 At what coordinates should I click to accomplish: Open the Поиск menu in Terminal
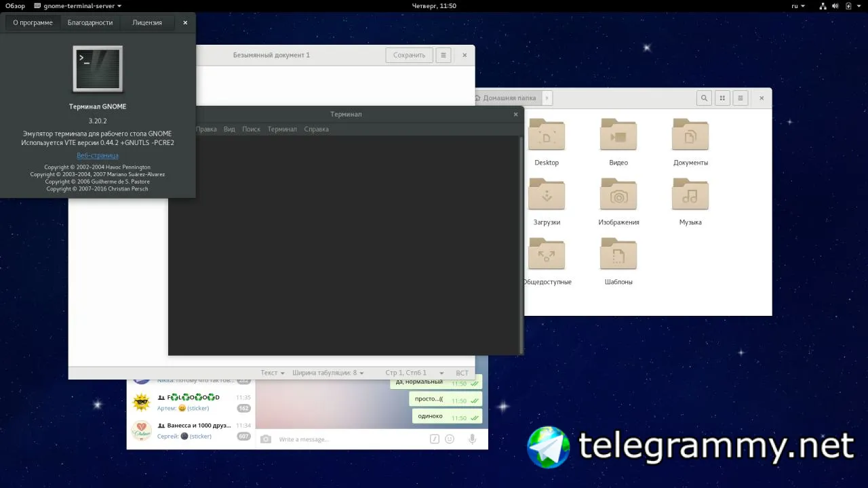(251, 129)
